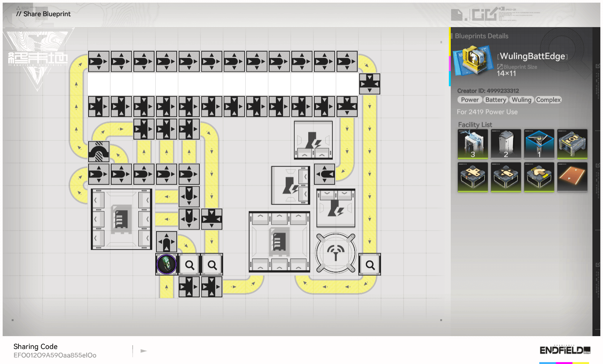This screenshot has width=603, height=364.
Task: Click the sharing code text
Action: click(55, 355)
